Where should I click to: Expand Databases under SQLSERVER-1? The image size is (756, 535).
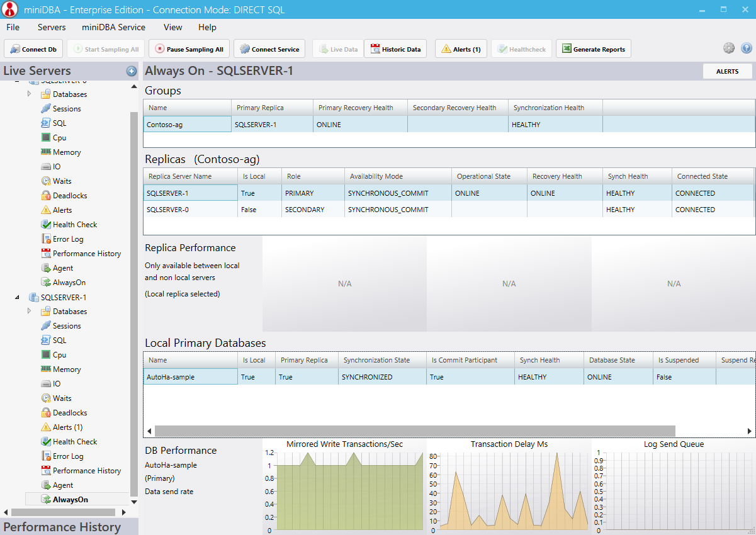(x=29, y=311)
